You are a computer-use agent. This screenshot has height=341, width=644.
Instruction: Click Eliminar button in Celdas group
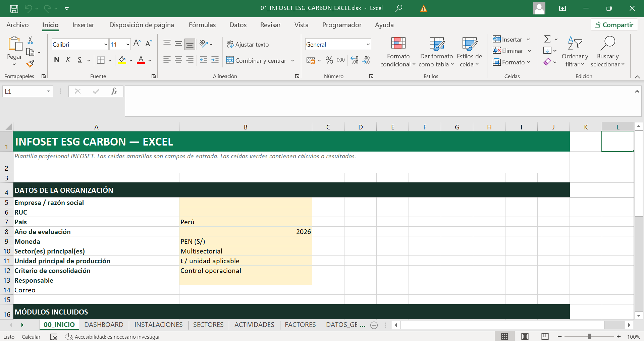[x=508, y=51]
